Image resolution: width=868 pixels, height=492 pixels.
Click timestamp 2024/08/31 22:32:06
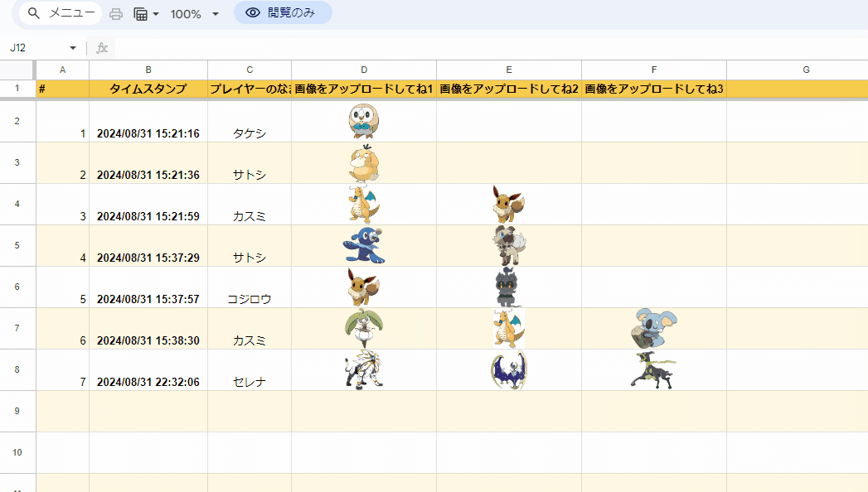[148, 382]
